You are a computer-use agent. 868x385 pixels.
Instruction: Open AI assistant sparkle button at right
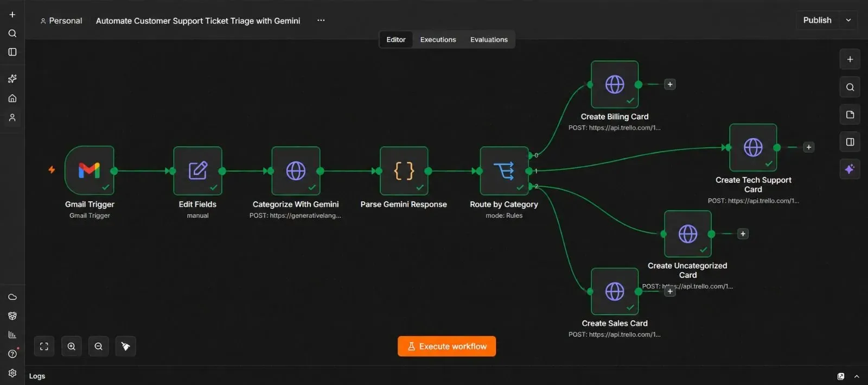point(850,169)
